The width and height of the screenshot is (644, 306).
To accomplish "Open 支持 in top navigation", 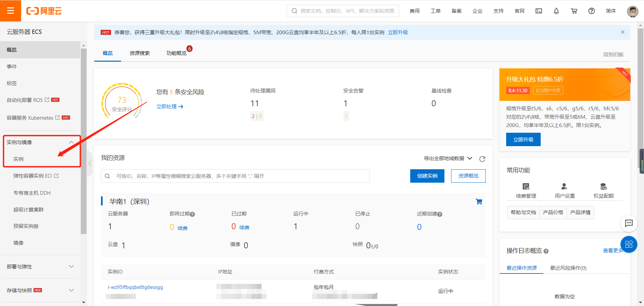I will click(x=498, y=11).
